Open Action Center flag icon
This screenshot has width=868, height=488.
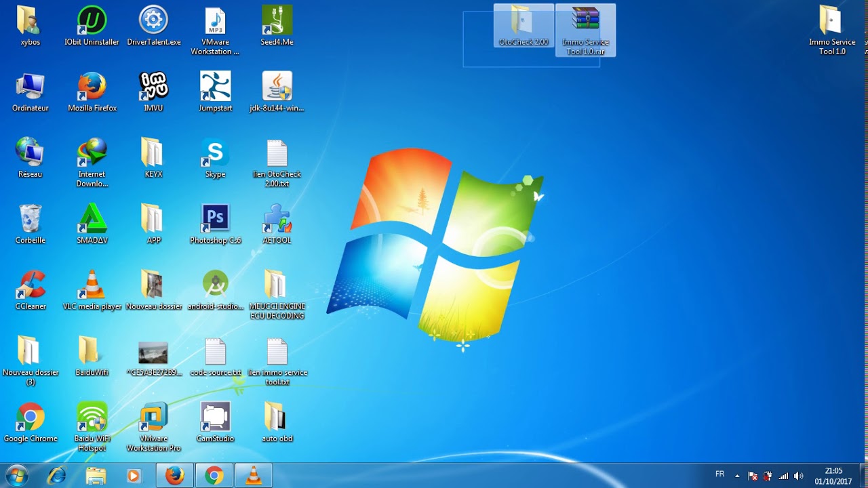[x=752, y=476]
